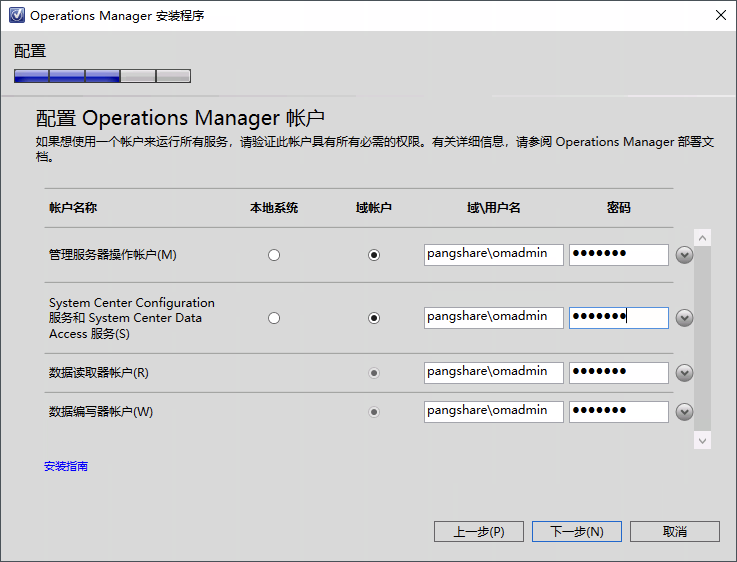This screenshot has height=562, width=737.
Task: Cancel setup with 取消 button
Action: (x=674, y=531)
